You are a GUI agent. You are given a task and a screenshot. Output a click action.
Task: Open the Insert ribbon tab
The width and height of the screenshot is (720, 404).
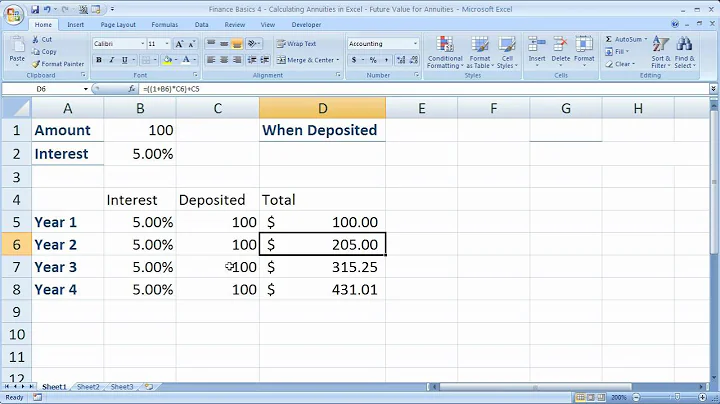(x=75, y=25)
